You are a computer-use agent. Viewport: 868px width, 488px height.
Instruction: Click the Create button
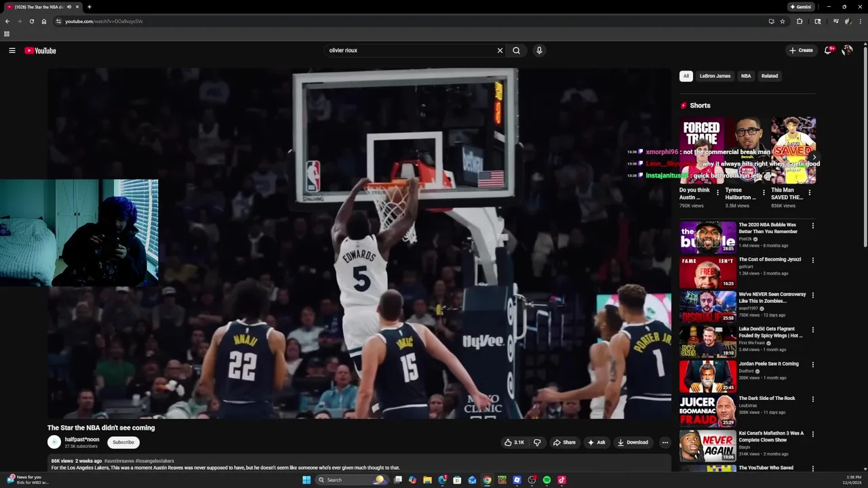(801, 50)
